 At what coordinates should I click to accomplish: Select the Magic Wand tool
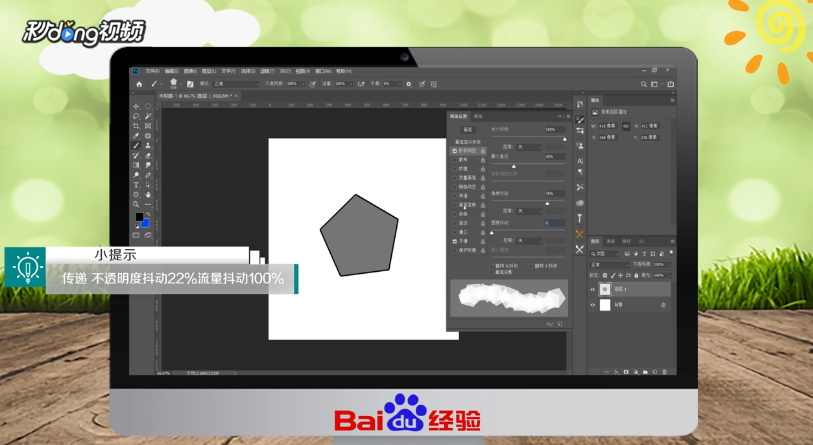(x=148, y=116)
